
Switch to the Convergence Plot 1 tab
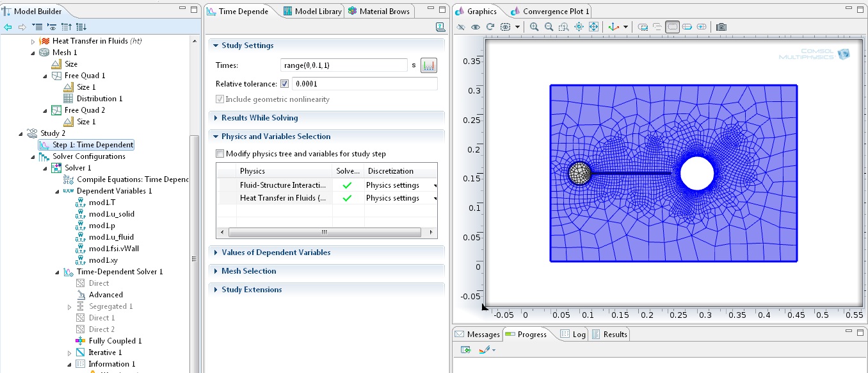tap(555, 12)
